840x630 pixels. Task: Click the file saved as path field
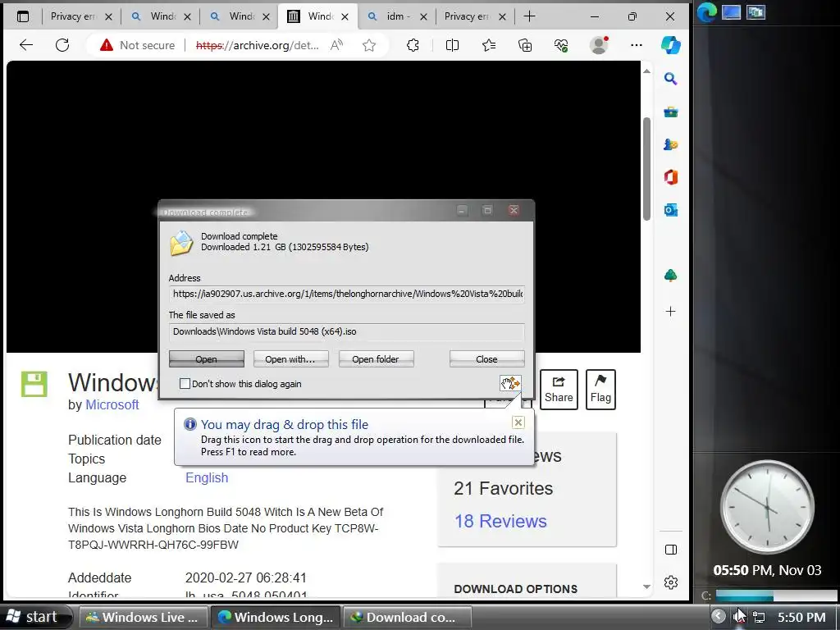pyautogui.click(x=347, y=331)
